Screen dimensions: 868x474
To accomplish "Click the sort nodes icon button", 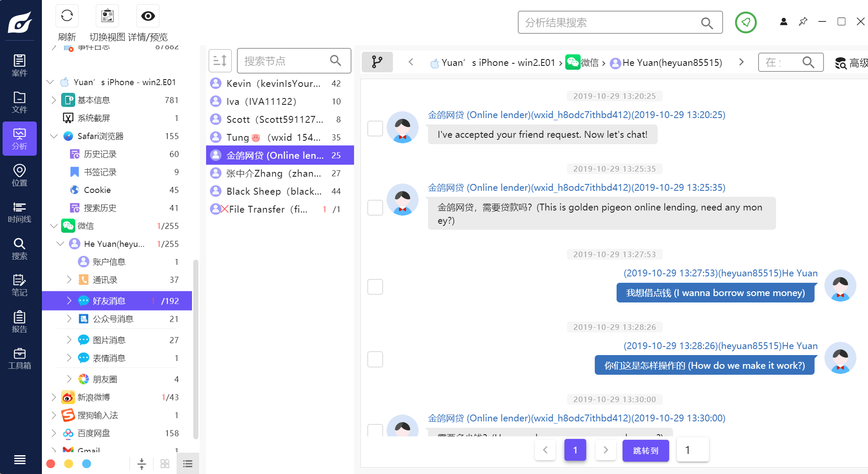I will click(x=220, y=61).
